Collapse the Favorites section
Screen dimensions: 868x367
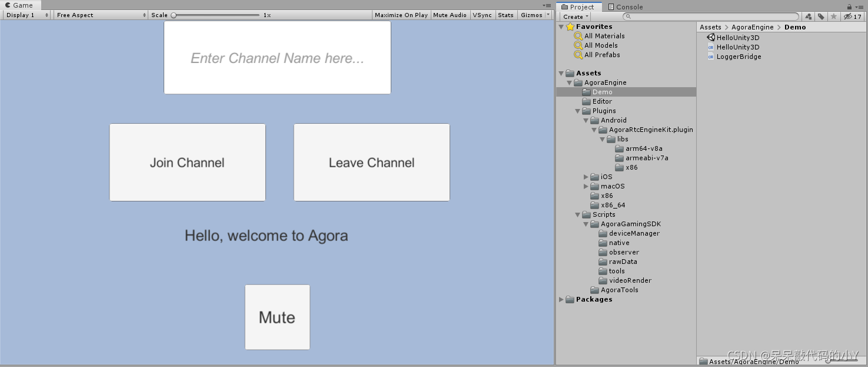tap(561, 27)
